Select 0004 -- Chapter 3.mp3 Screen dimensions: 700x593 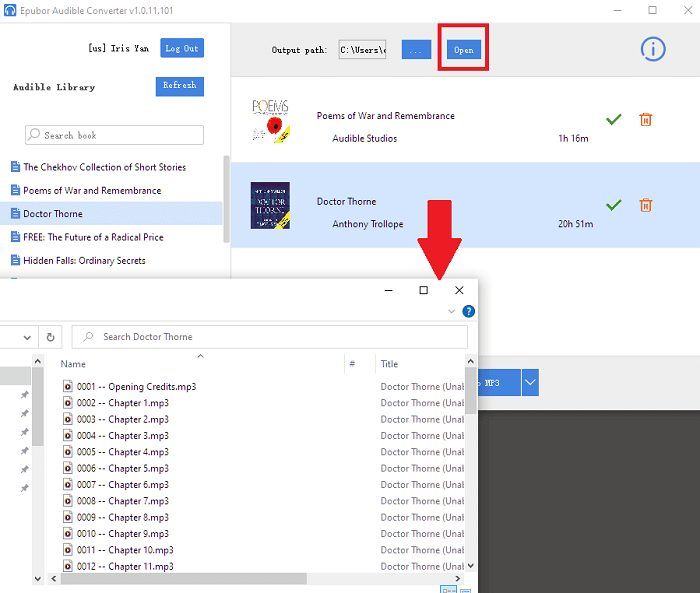pyautogui.click(x=123, y=435)
